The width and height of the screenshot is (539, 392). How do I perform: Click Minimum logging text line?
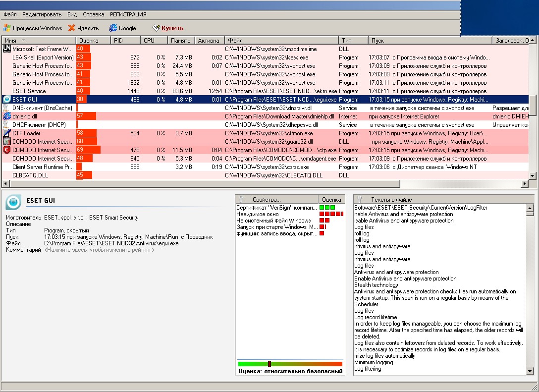coord(374,362)
